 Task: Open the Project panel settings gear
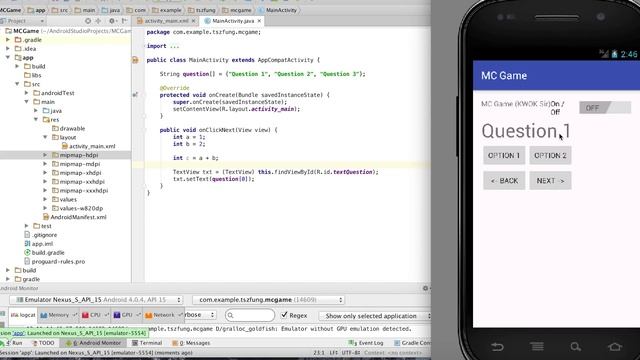point(112,21)
